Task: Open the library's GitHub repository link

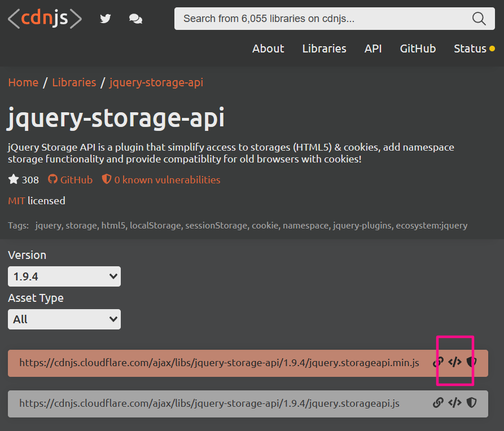Action: pos(70,179)
